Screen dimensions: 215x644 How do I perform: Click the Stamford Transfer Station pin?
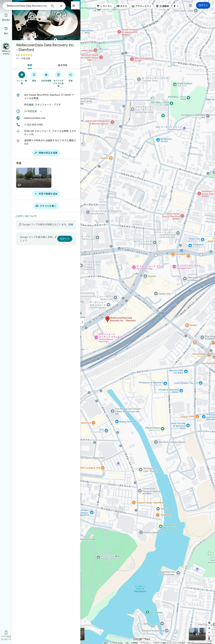(156, 442)
